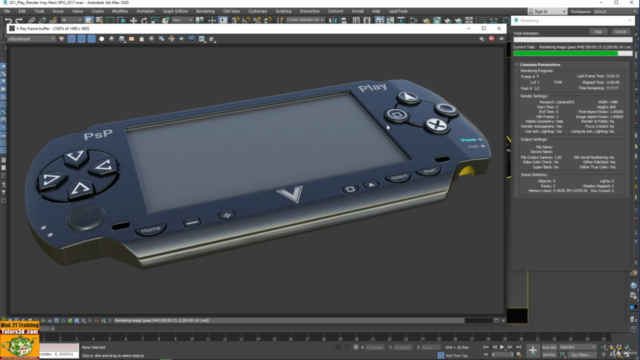Select the Unlink Selection icon
This screenshot has height=360, width=640.
coord(42,20)
